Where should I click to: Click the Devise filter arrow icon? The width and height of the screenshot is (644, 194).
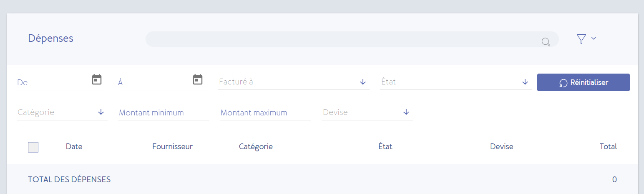406,112
